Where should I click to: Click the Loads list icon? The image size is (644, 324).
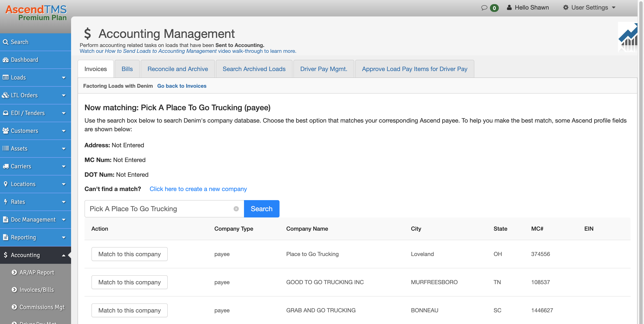(5, 78)
